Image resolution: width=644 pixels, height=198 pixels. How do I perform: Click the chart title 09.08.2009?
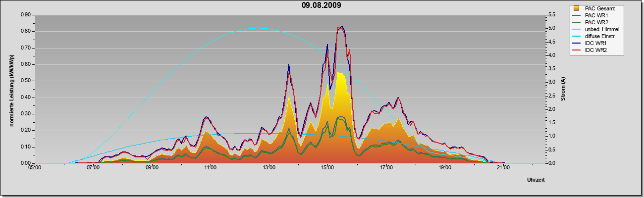click(321, 5)
